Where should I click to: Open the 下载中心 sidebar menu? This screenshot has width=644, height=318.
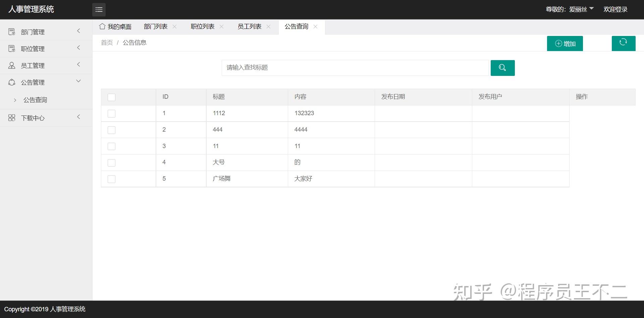[x=46, y=118]
